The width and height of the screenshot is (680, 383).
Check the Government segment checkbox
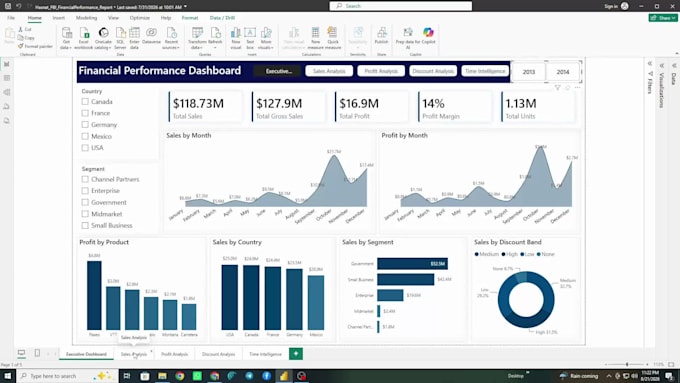point(85,202)
